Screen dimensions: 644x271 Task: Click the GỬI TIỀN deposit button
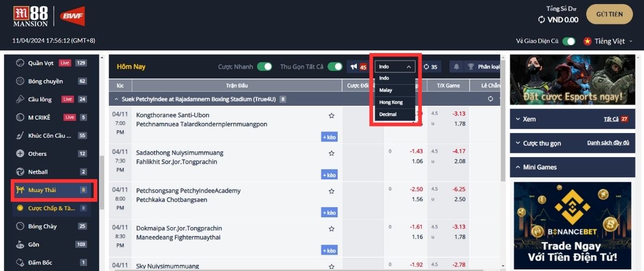[610, 14]
